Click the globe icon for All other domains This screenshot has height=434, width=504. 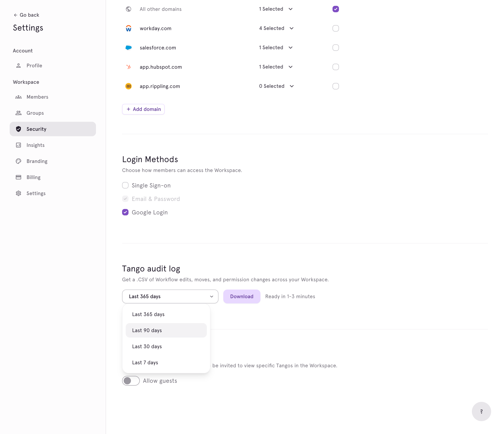[129, 9]
